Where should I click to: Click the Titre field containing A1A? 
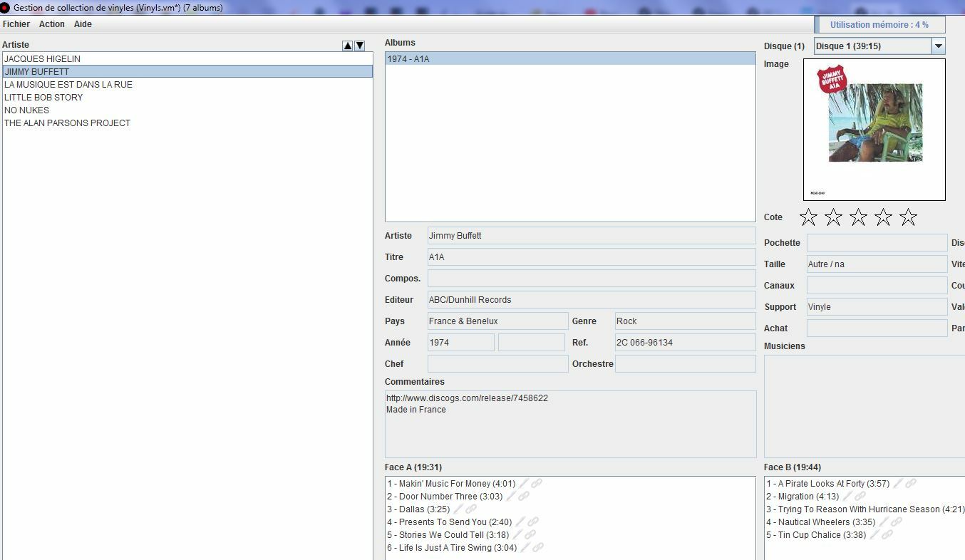592,257
